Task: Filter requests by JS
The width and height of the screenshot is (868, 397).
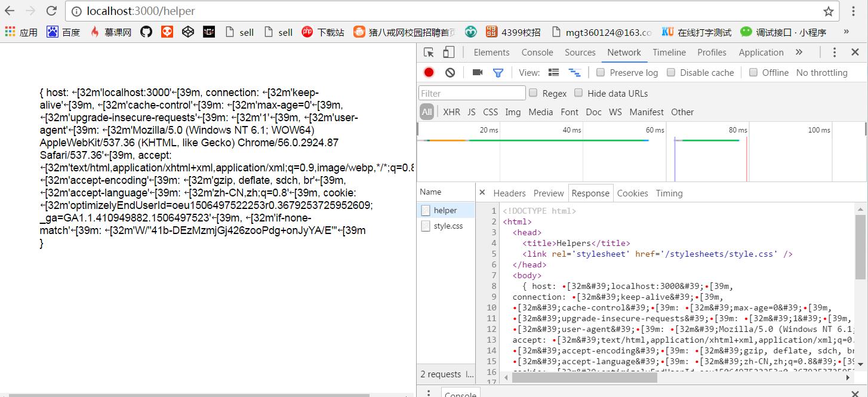Action: click(472, 112)
